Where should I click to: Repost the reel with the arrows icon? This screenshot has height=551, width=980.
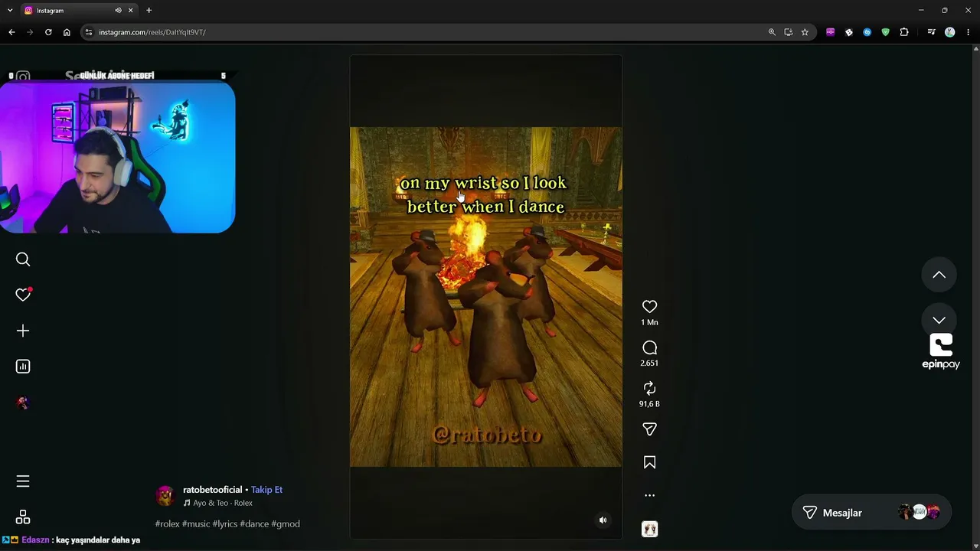click(x=649, y=388)
